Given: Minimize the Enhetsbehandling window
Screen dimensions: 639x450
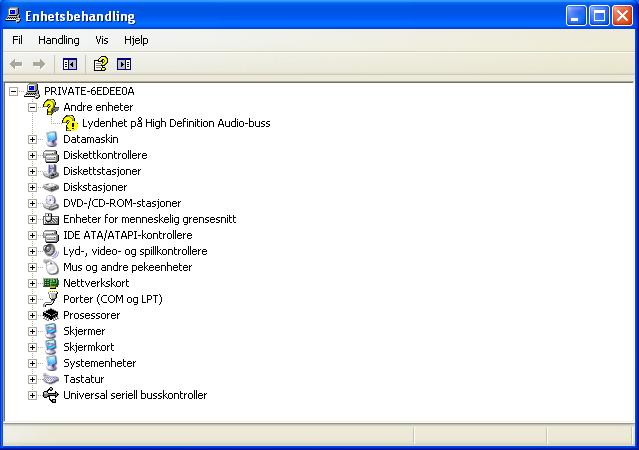Looking at the screenshot, I should click(576, 16).
